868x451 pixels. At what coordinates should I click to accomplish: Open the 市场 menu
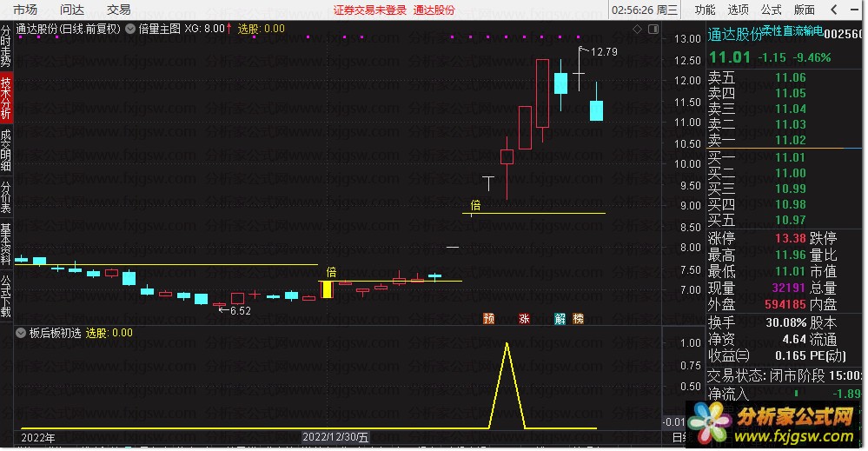[x=25, y=10]
